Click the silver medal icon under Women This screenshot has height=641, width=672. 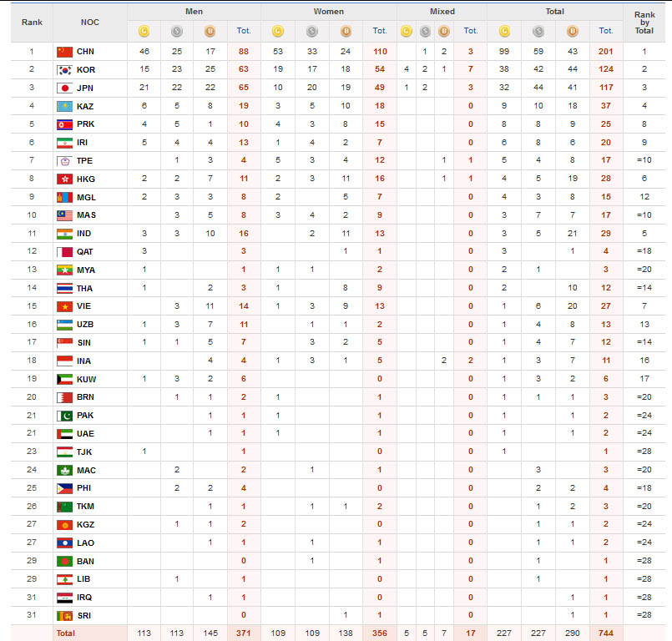coord(311,32)
